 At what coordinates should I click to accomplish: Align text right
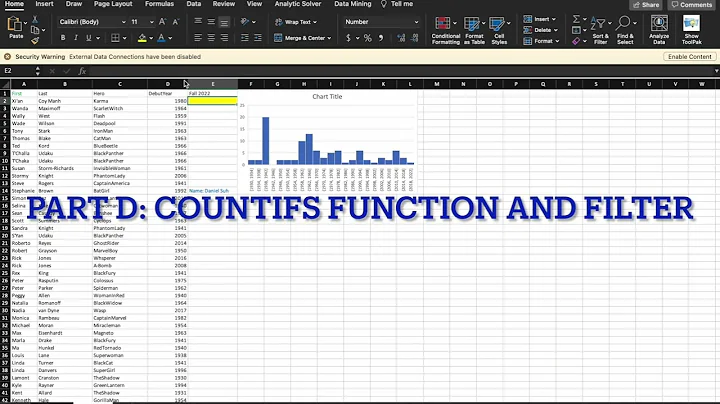click(x=224, y=38)
